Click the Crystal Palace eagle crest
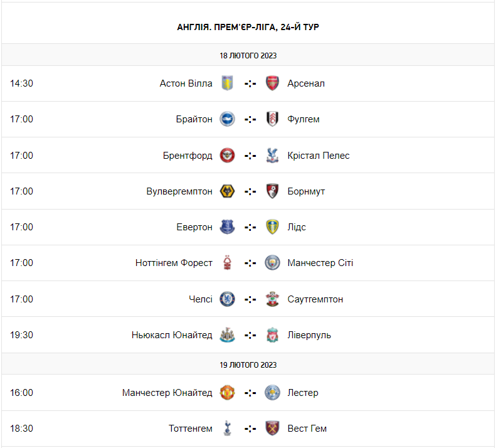The width and height of the screenshot is (496, 448). tap(272, 155)
